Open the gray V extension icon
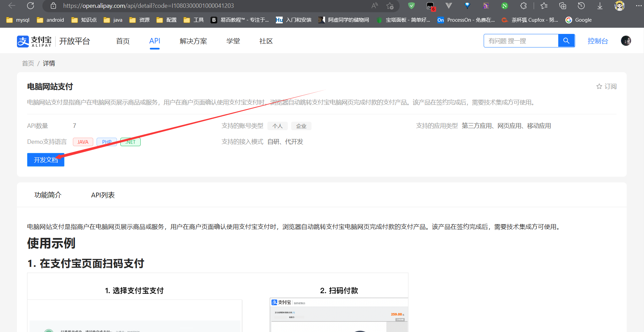 (449, 6)
